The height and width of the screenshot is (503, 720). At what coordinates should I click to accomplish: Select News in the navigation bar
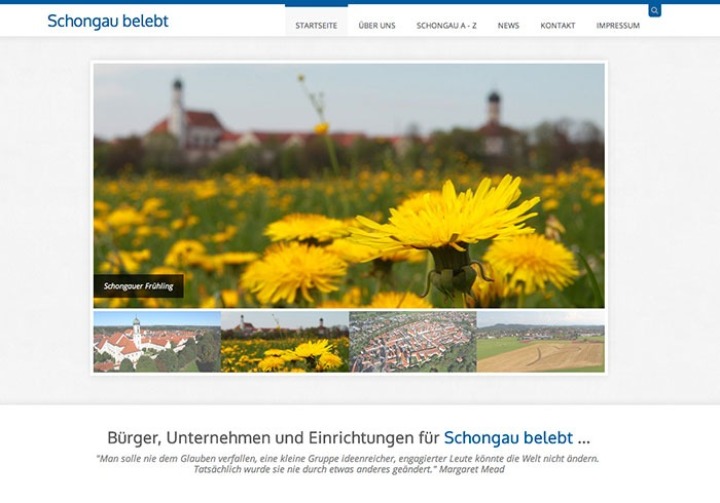(508, 25)
